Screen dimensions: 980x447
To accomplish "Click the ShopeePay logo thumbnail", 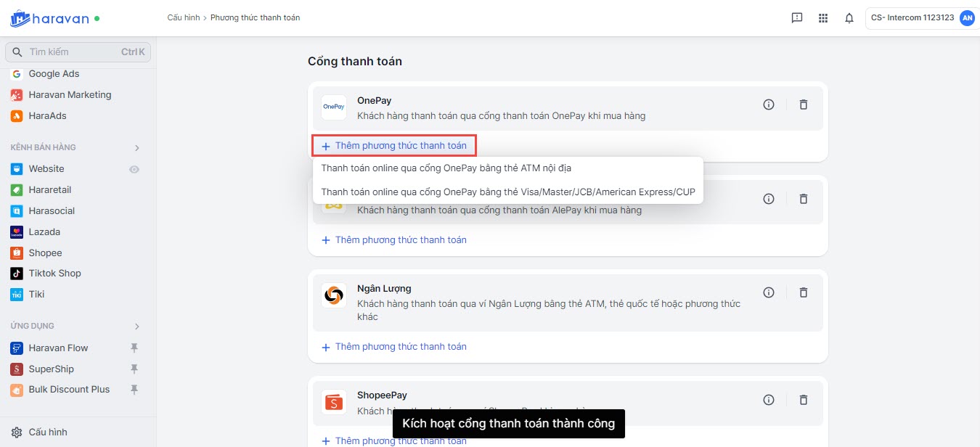I will click(334, 402).
